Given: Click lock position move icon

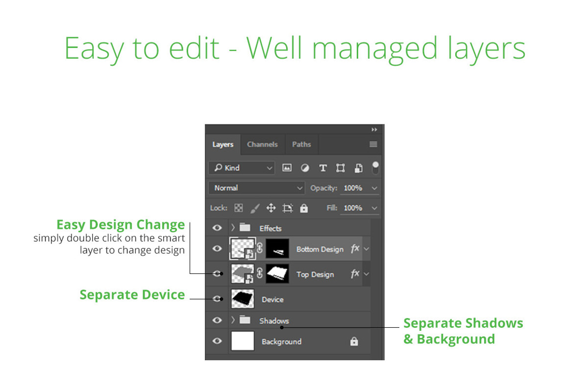Looking at the screenshot, I should [x=270, y=208].
